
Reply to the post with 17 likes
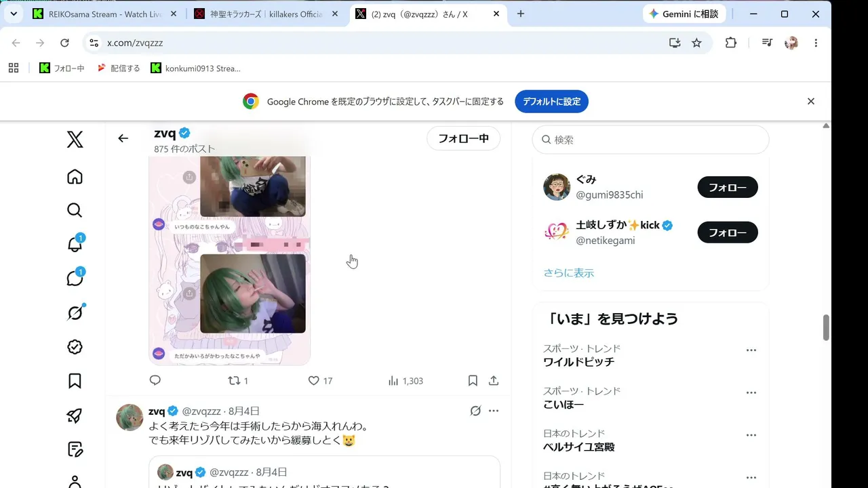coord(155,380)
